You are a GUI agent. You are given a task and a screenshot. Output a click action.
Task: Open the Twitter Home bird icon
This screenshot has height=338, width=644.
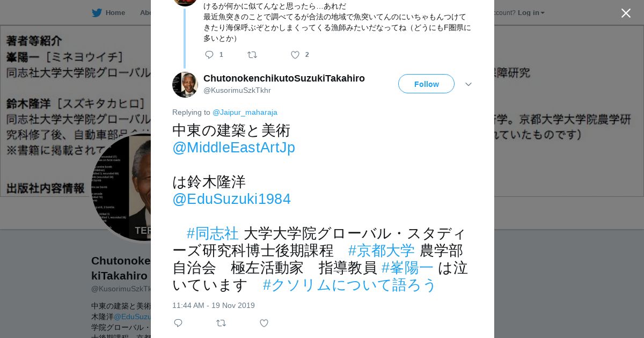coord(97,12)
